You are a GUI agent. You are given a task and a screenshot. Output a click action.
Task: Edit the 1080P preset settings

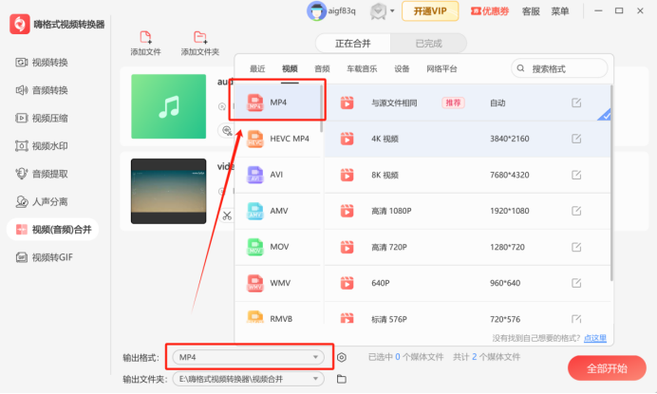[576, 211]
